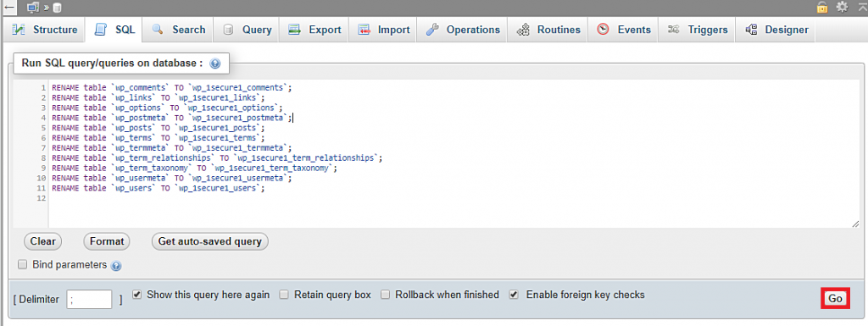
Task: Click the wp_postmeta rename statement line
Action: pyautogui.click(x=171, y=118)
